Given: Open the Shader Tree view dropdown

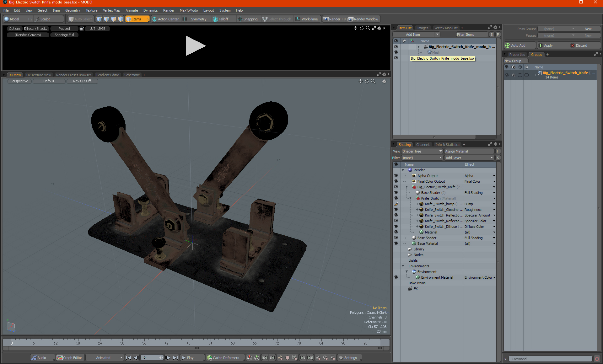Looking at the screenshot, I should pyautogui.click(x=422, y=151).
